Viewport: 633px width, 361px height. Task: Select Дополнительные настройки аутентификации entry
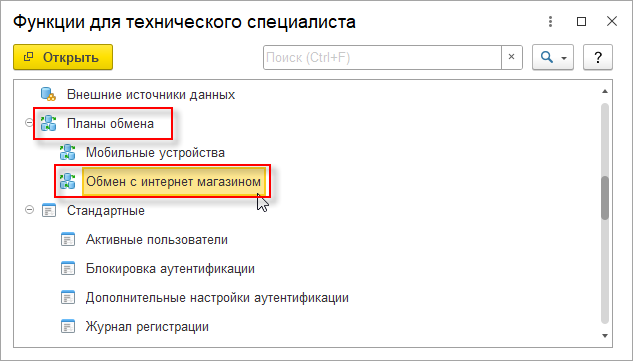click(217, 298)
